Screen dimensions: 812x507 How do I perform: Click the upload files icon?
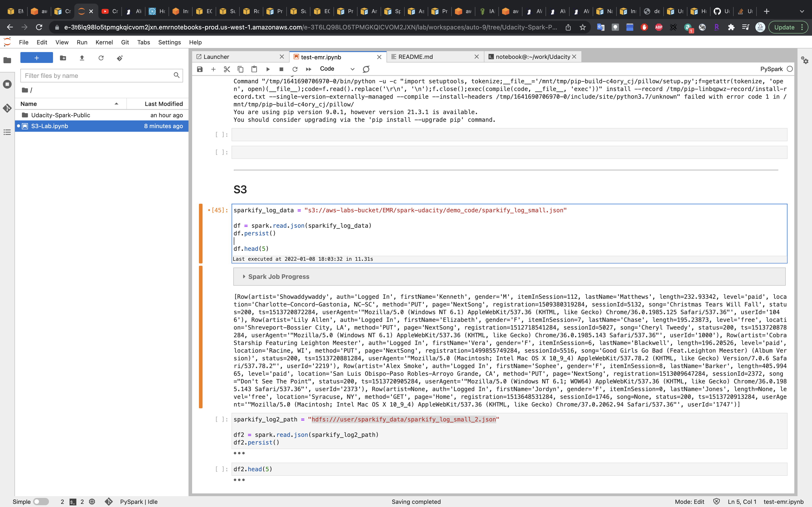coord(82,58)
